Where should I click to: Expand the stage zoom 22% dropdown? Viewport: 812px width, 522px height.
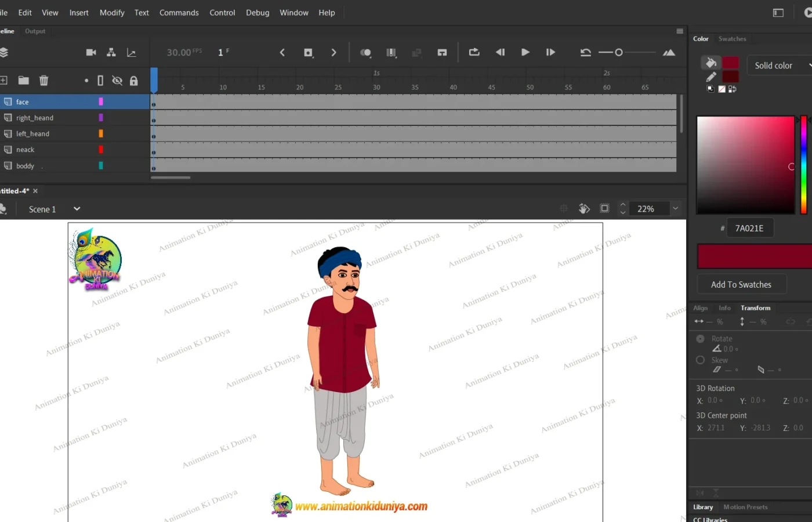[675, 208]
